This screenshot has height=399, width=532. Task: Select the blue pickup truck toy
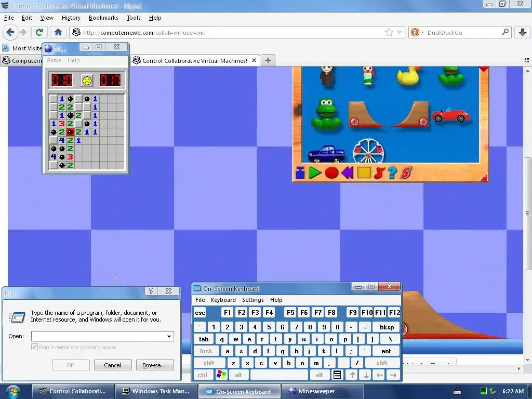coord(326,154)
